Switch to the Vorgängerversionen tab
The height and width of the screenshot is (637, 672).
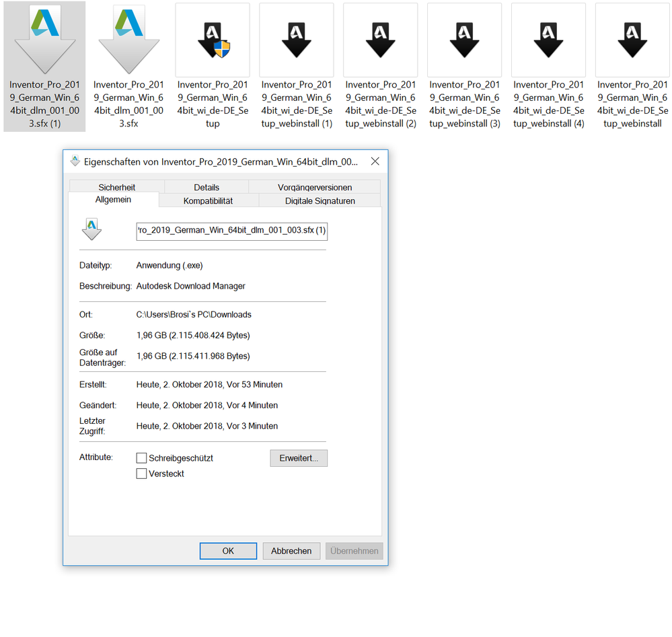(x=315, y=187)
